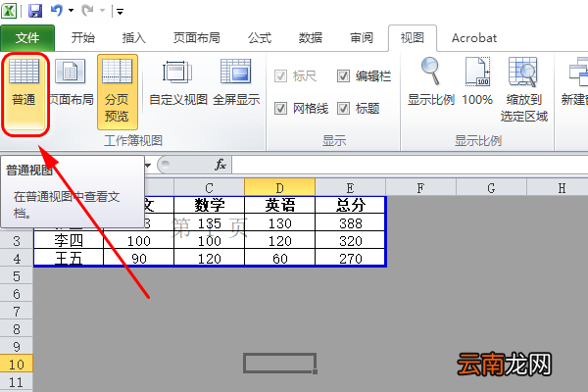The width and height of the screenshot is (588, 392).
Task: Select column E header
Action: 350,187
